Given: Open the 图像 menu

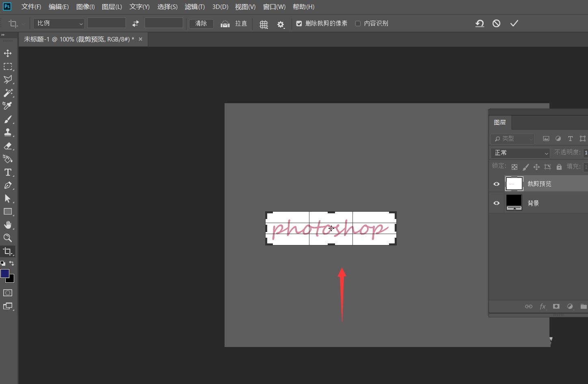Looking at the screenshot, I should point(86,7).
